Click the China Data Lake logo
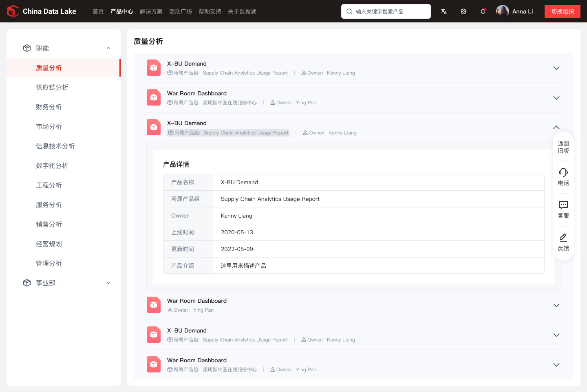The width and height of the screenshot is (587, 392). (13, 11)
